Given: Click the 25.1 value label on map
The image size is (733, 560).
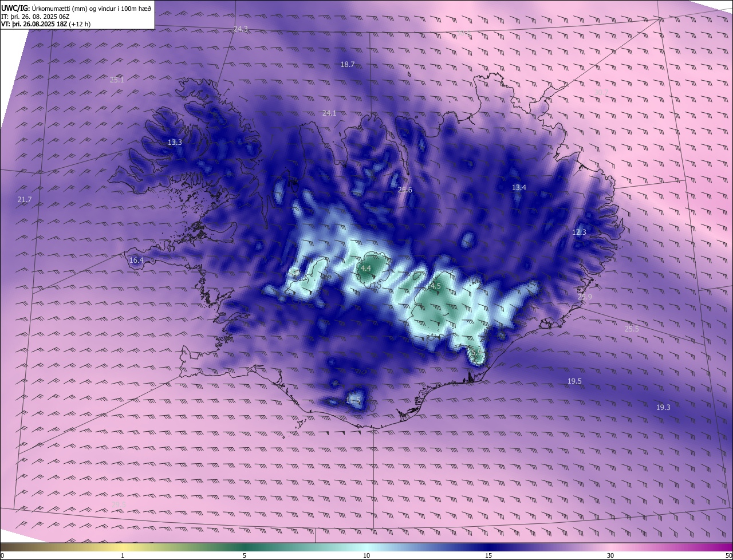Looking at the screenshot, I should pos(117,80).
